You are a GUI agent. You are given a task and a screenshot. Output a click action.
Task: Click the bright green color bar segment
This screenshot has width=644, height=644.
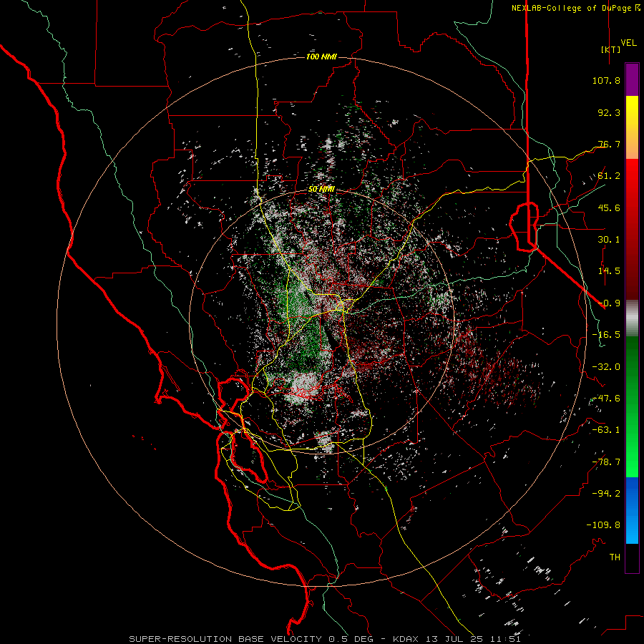[x=632, y=460]
